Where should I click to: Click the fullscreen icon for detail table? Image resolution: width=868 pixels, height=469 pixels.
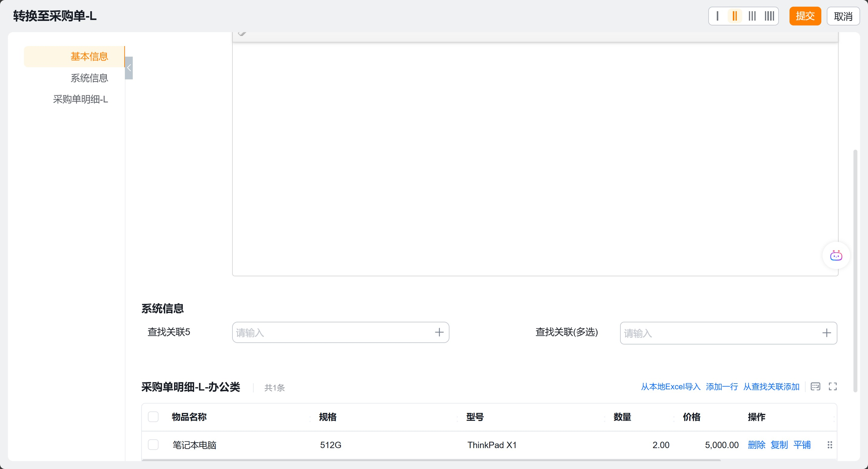pyautogui.click(x=833, y=387)
